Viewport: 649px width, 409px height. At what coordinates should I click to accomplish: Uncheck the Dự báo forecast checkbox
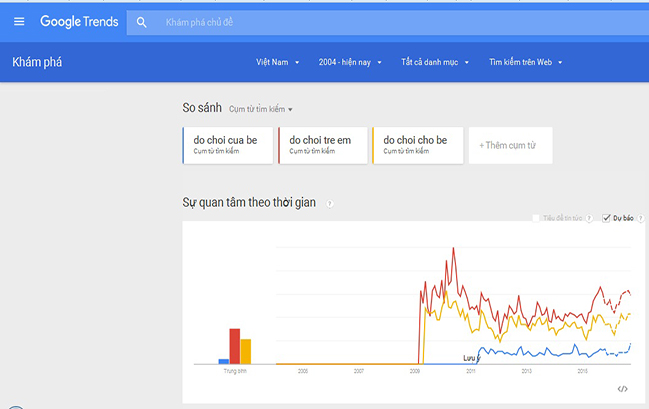(x=606, y=218)
